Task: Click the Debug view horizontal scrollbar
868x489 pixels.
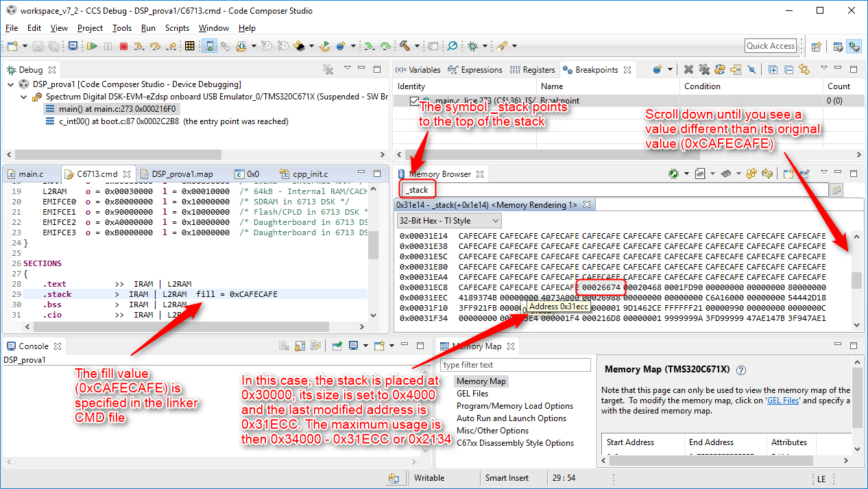Action: (195, 155)
